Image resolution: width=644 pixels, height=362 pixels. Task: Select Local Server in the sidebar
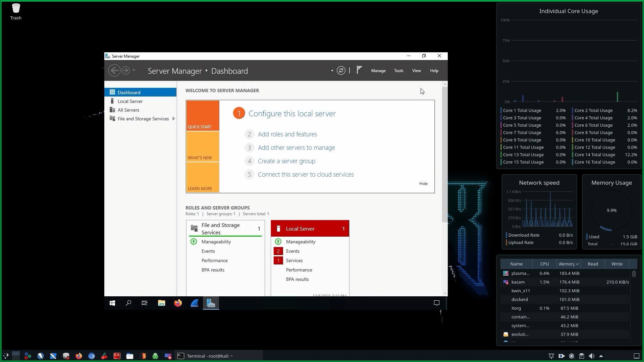[130, 101]
